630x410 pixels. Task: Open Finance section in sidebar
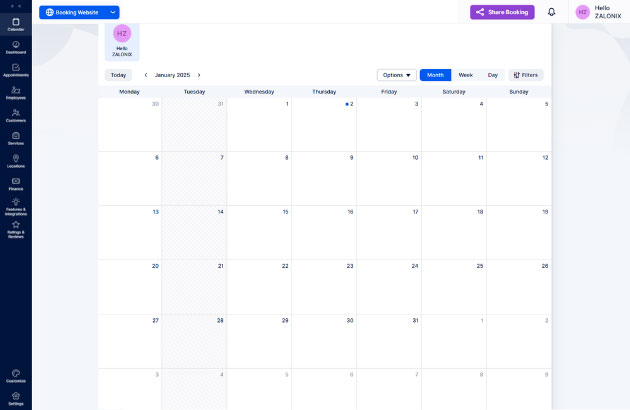point(16,184)
